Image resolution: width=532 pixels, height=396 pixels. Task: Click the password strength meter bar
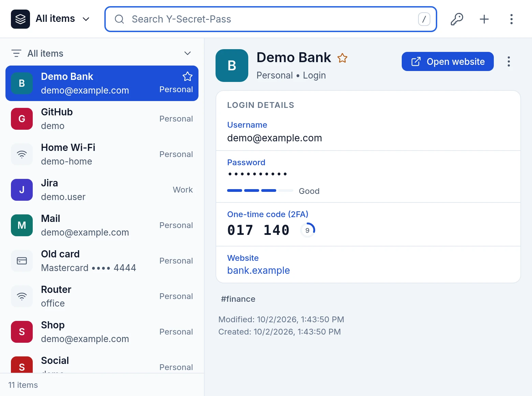pyautogui.click(x=260, y=190)
